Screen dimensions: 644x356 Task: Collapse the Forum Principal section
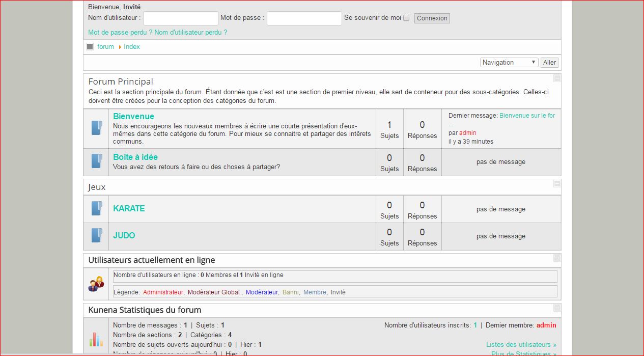[557, 78]
